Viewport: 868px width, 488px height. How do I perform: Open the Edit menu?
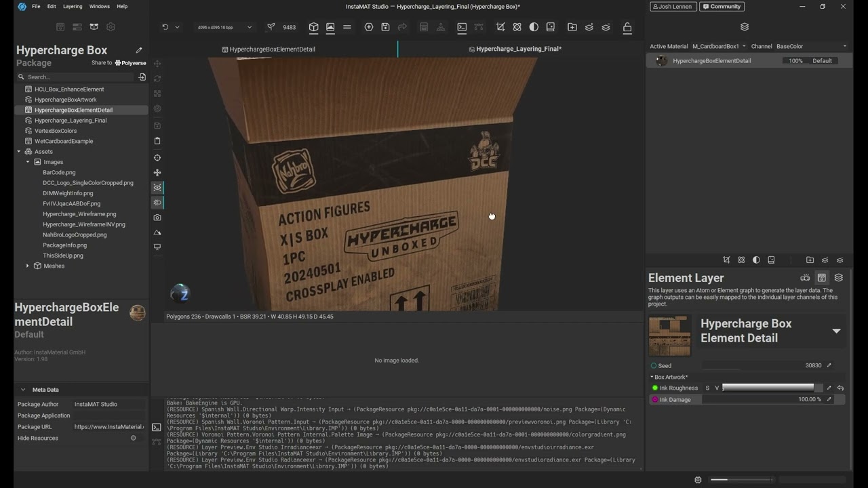pos(52,6)
